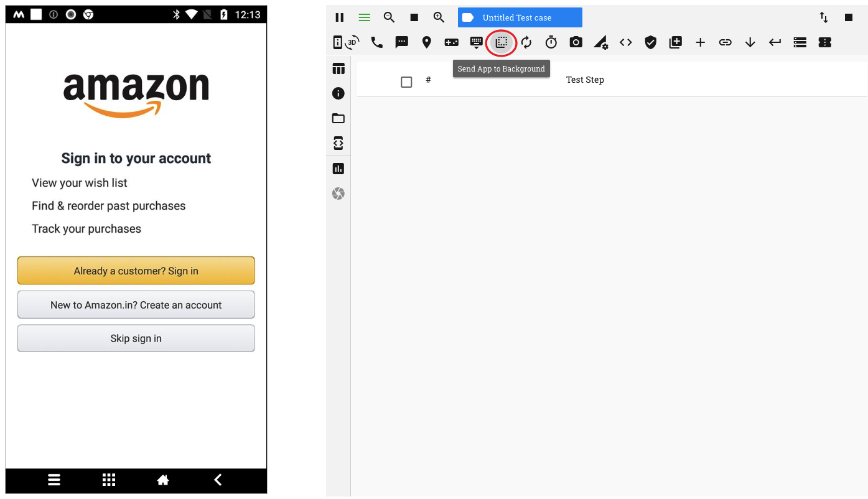Open the folder sidebar icon

click(338, 118)
